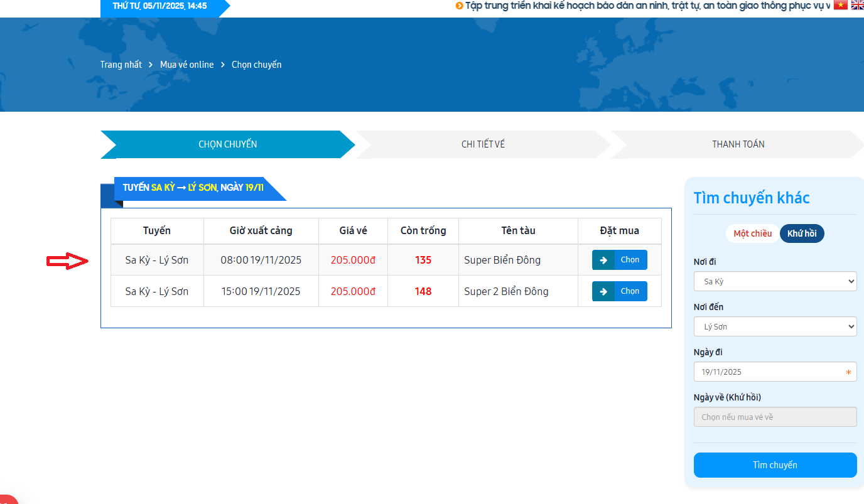The image size is (864, 504).
Task: Click the scrolling news headline text
Action: [647, 6]
